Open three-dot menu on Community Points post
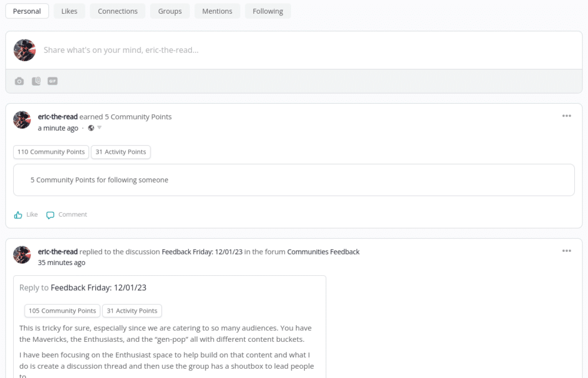The image size is (588, 378). pos(566,116)
